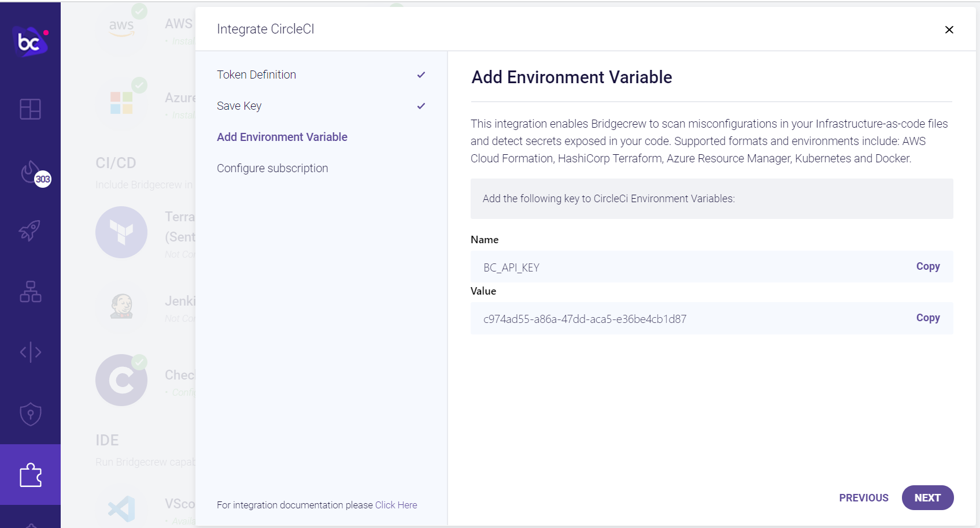Click the Bridgecrew logo icon
The height and width of the screenshot is (528, 980).
coord(29,42)
